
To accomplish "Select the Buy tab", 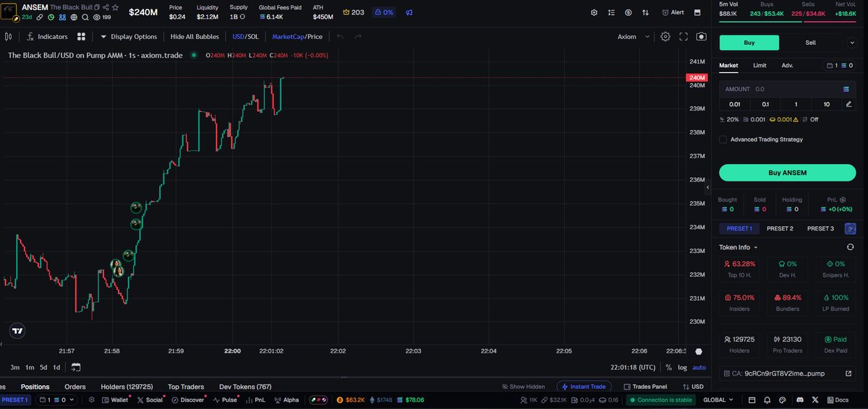I will [749, 43].
